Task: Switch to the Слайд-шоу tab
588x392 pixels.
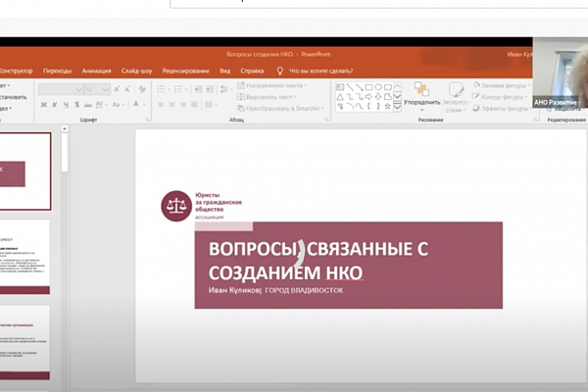Action: click(x=136, y=71)
